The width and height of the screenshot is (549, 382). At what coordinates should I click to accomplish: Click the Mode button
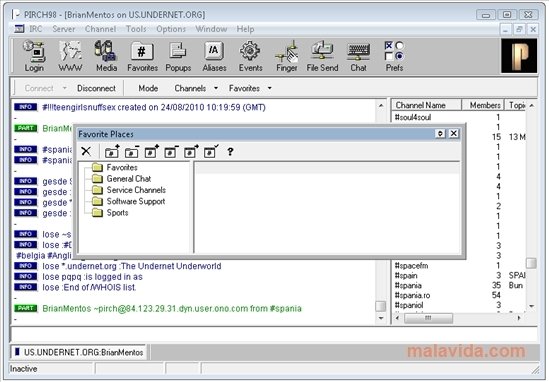148,88
